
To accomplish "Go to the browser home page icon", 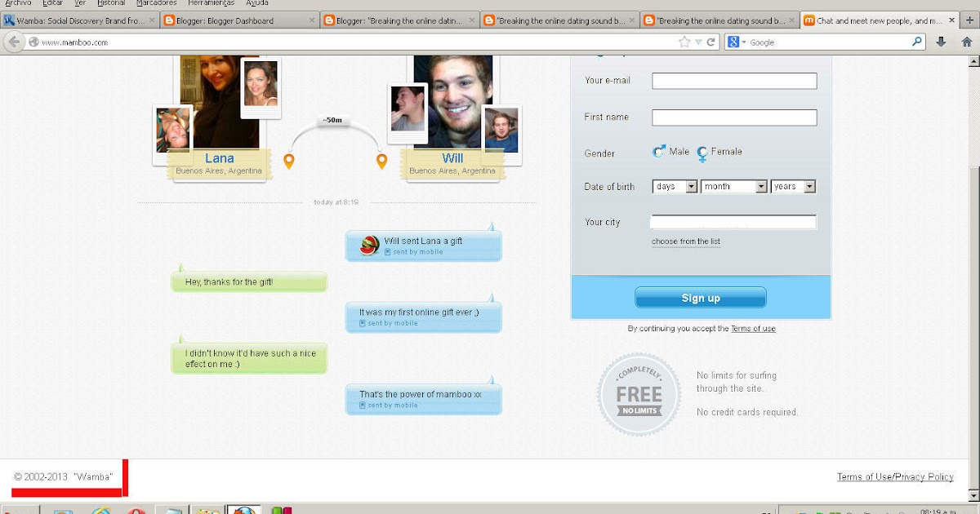I will point(967,42).
